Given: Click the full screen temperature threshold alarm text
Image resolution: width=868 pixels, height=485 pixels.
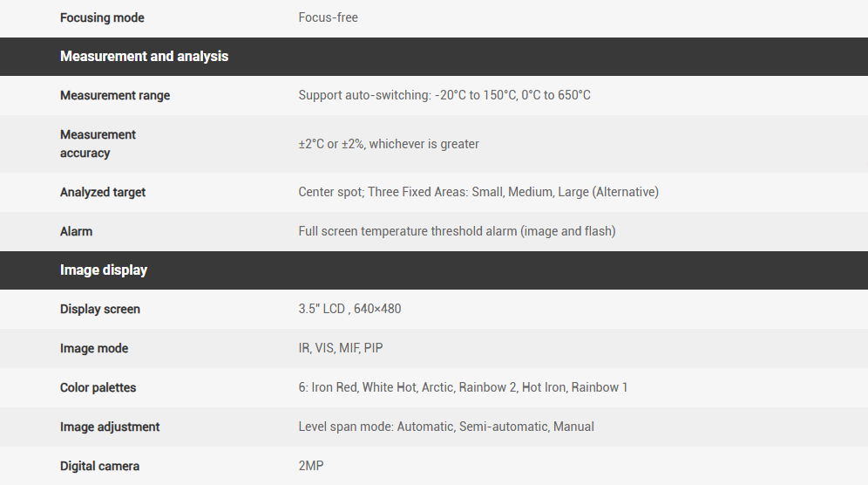Looking at the screenshot, I should click(x=456, y=231).
